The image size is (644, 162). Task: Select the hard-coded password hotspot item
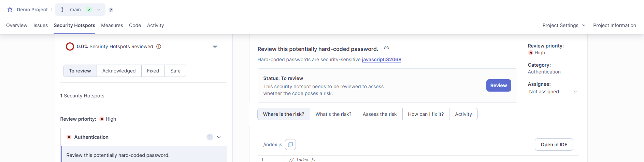(144, 155)
